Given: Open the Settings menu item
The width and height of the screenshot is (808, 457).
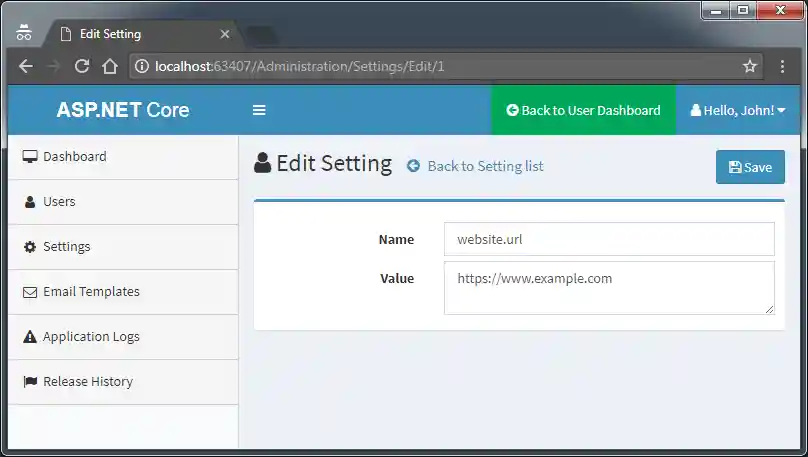Looking at the screenshot, I should coord(123,247).
